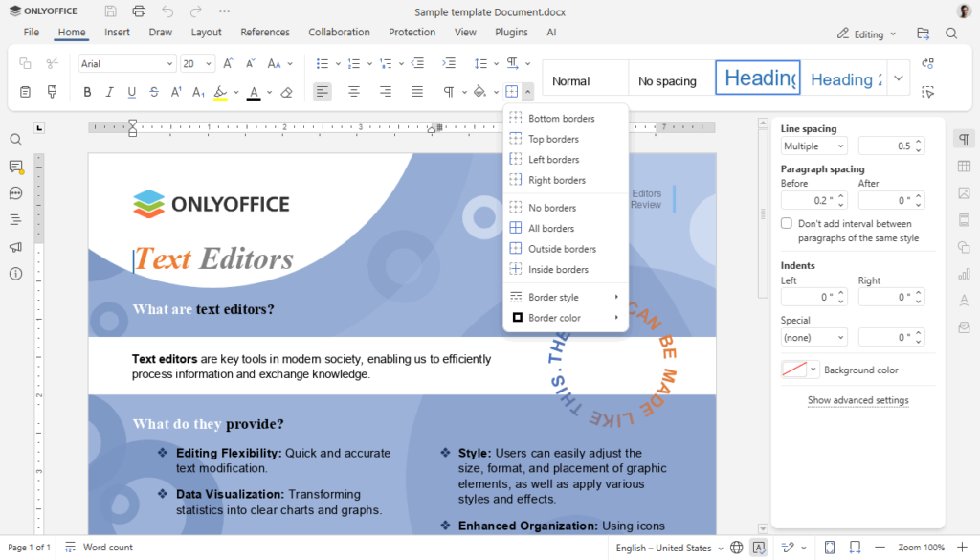Open the Navigation headings panel
Image resolution: width=980 pixels, height=560 pixels.
coord(14,219)
